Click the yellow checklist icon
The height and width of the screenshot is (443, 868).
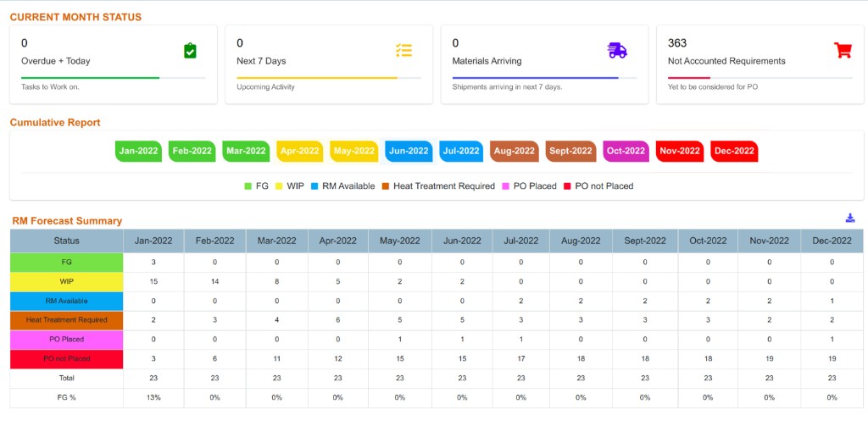(403, 50)
